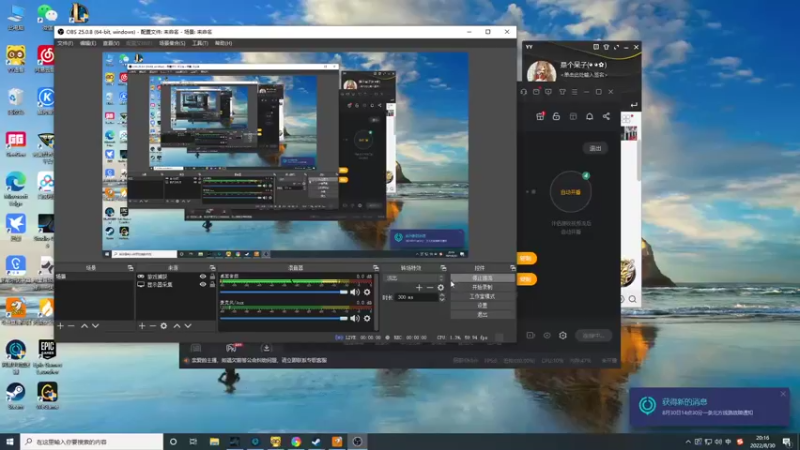The height and width of the screenshot is (450, 800).
Task: Click the padlock icon in YY panel
Action: pyautogui.click(x=556, y=116)
